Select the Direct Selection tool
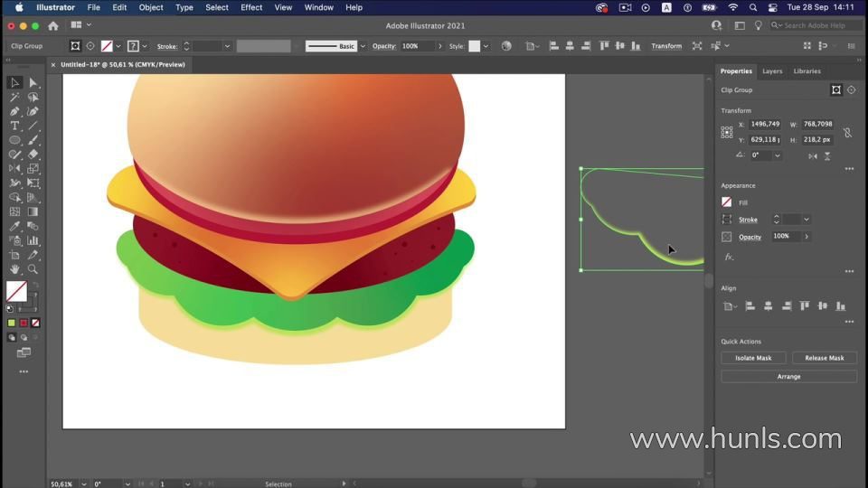This screenshot has height=488, width=868. pyautogui.click(x=33, y=82)
